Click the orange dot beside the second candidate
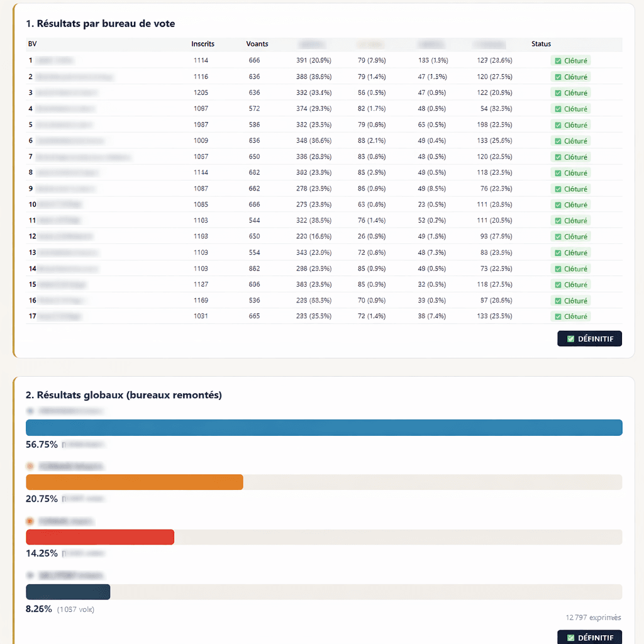644x644 pixels. [x=30, y=467]
